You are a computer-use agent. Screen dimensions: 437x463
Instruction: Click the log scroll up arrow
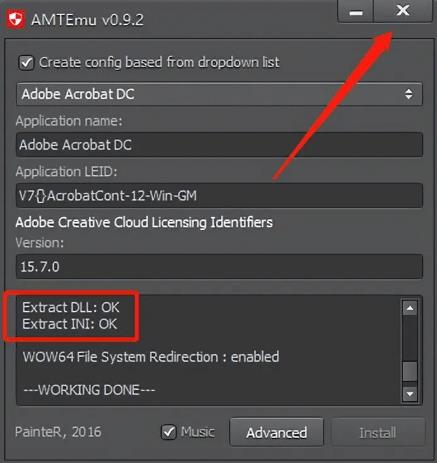tap(410, 308)
